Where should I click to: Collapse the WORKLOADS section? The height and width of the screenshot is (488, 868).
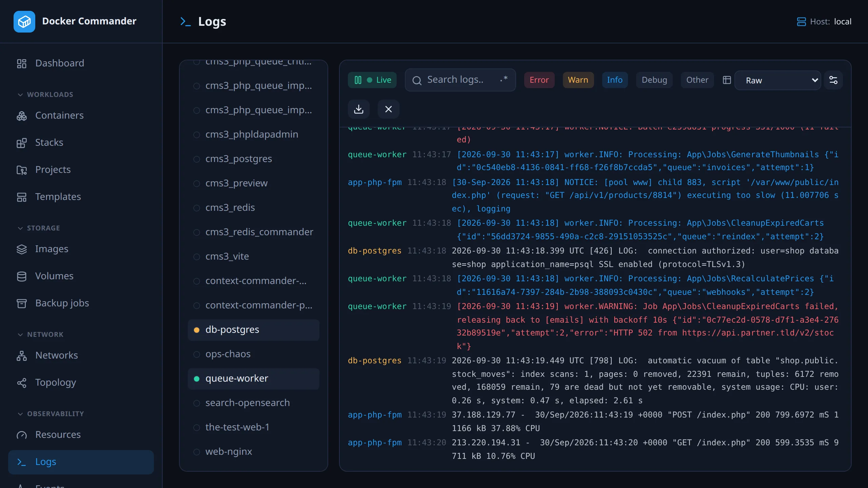pyautogui.click(x=45, y=95)
